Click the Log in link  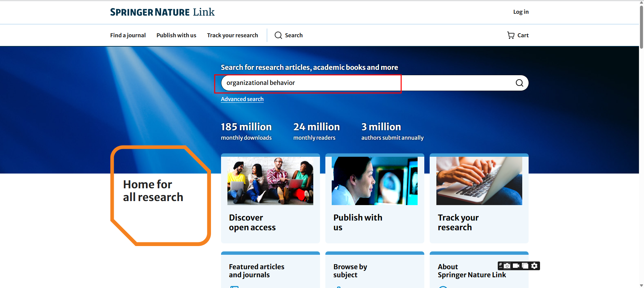(x=521, y=12)
